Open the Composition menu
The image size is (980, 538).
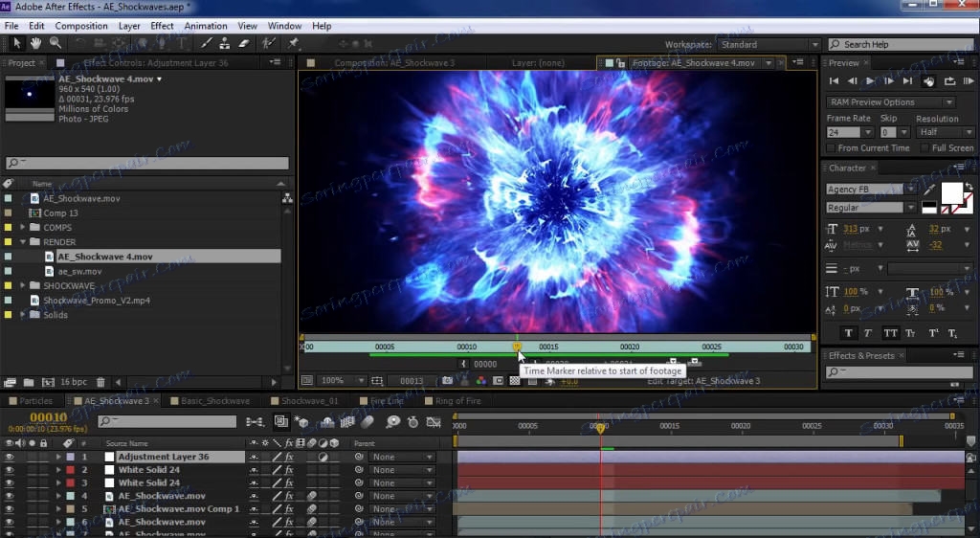[x=80, y=26]
